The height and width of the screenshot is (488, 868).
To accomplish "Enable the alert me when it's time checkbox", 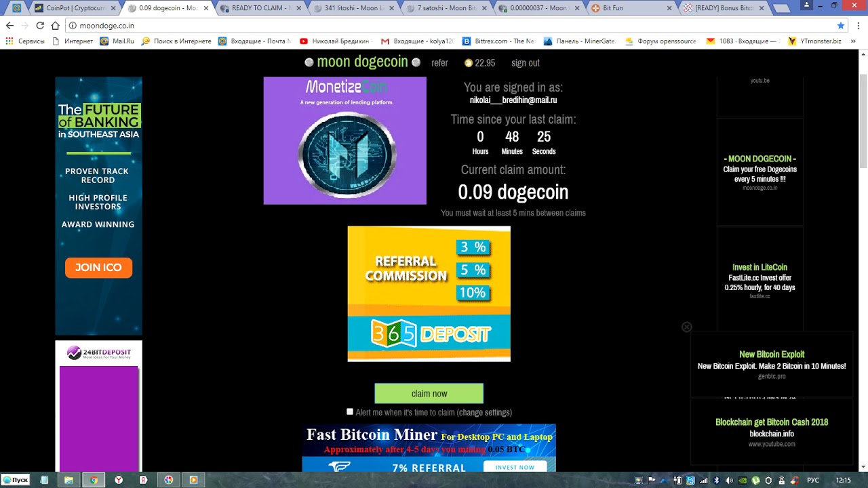I will (x=350, y=411).
